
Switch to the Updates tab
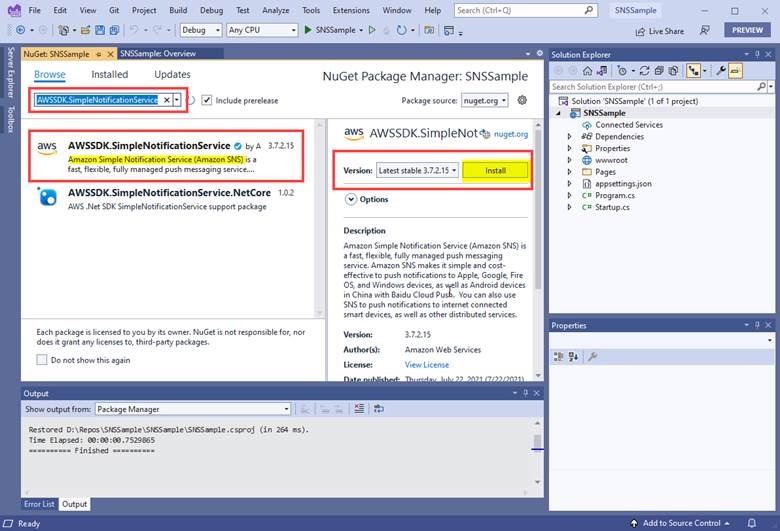[172, 74]
